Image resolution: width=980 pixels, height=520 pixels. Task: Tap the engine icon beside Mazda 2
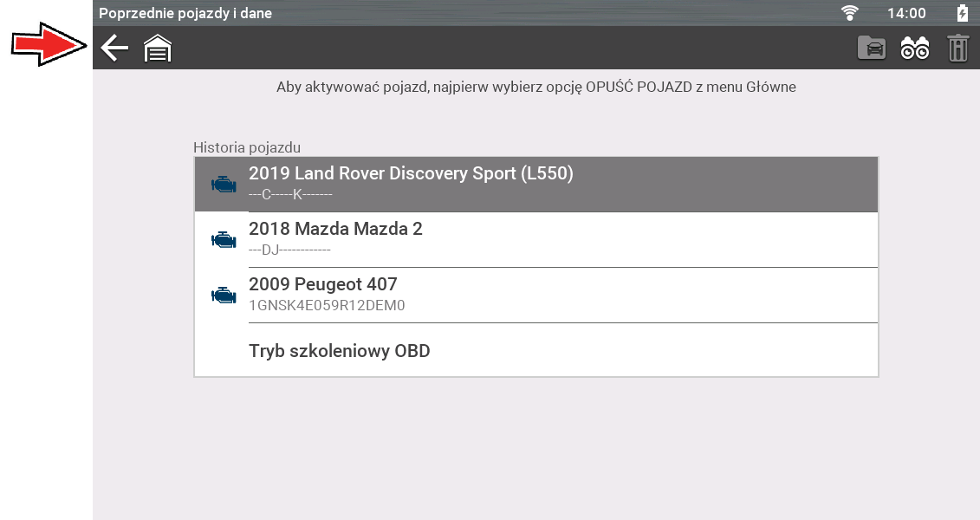[224, 239]
